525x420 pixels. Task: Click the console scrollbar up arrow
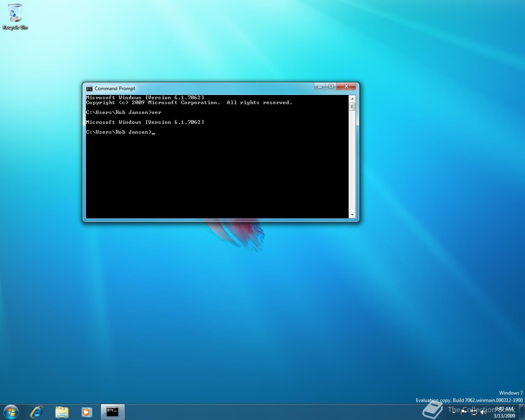(x=352, y=99)
